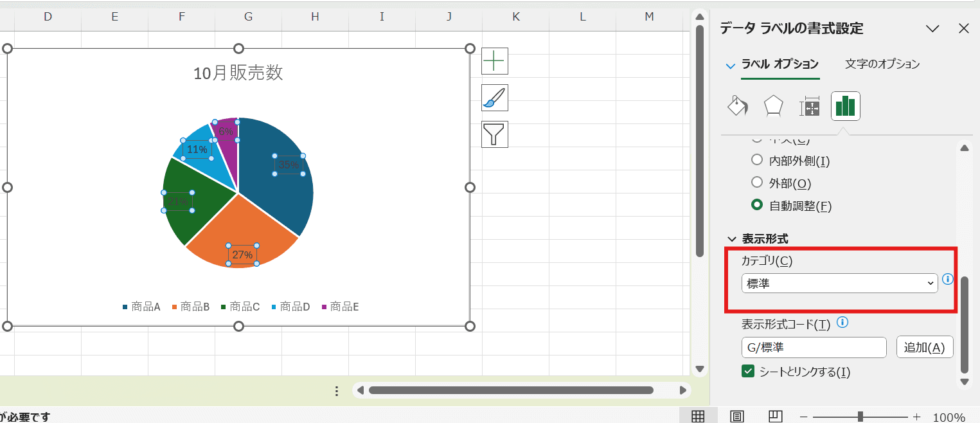Collapse the 表示形式 section

point(731,239)
